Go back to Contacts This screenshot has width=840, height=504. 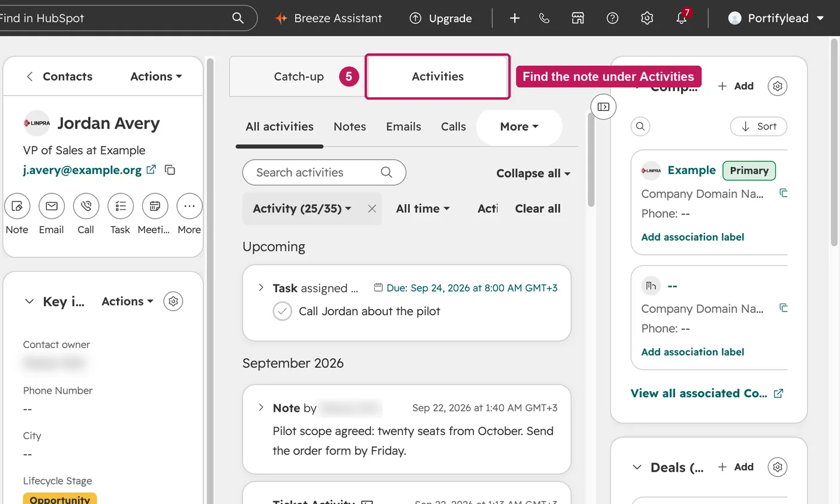click(x=59, y=76)
